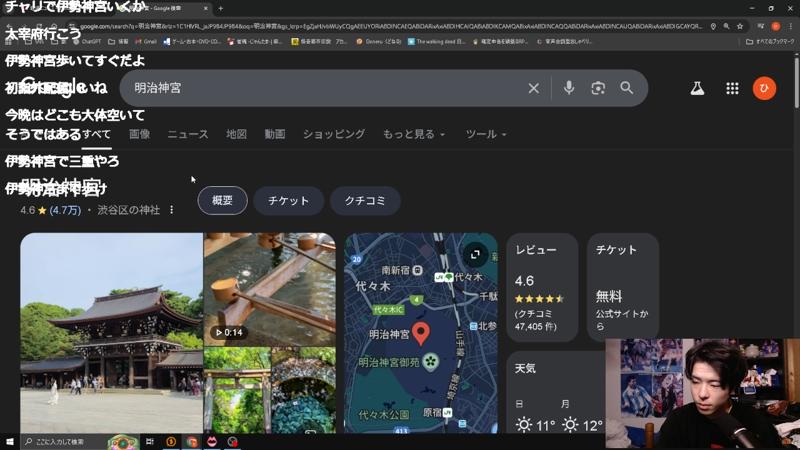Switch to the ニュース results tab
The width and height of the screenshot is (800, 450).
pos(188,134)
